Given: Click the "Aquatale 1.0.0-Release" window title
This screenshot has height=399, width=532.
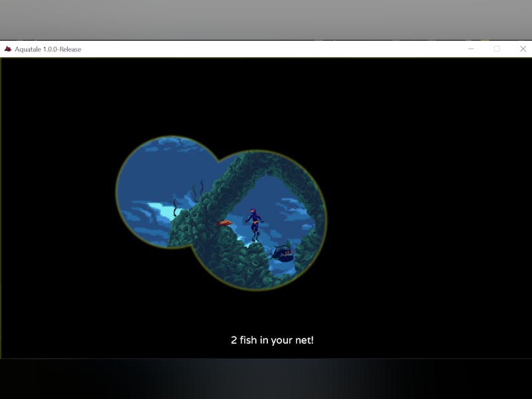Looking at the screenshot, I should tap(48, 49).
